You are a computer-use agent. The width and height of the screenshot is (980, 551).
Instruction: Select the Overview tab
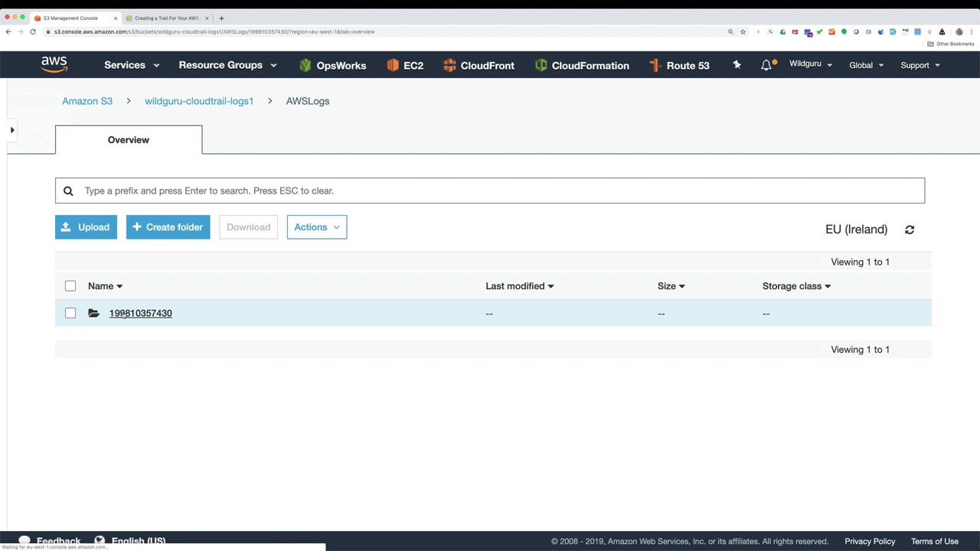point(129,140)
